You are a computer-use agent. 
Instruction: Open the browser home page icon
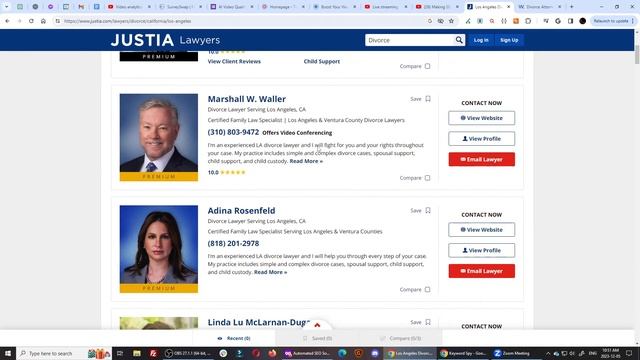(x=43, y=21)
